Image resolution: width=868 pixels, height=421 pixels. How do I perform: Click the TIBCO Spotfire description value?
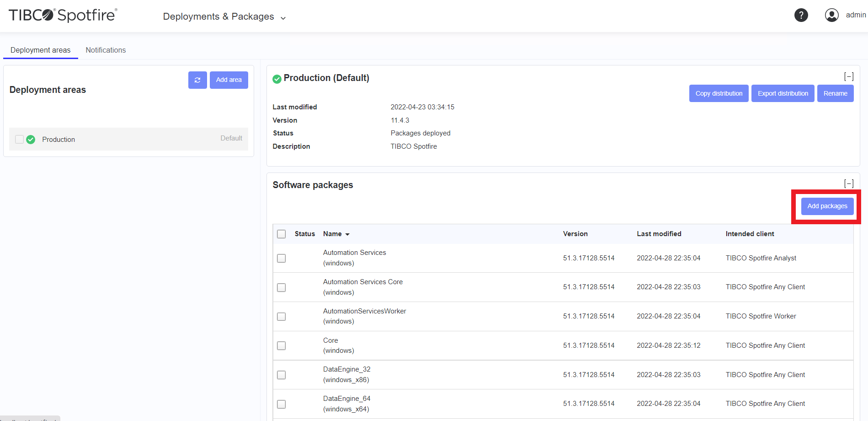click(414, 146)
